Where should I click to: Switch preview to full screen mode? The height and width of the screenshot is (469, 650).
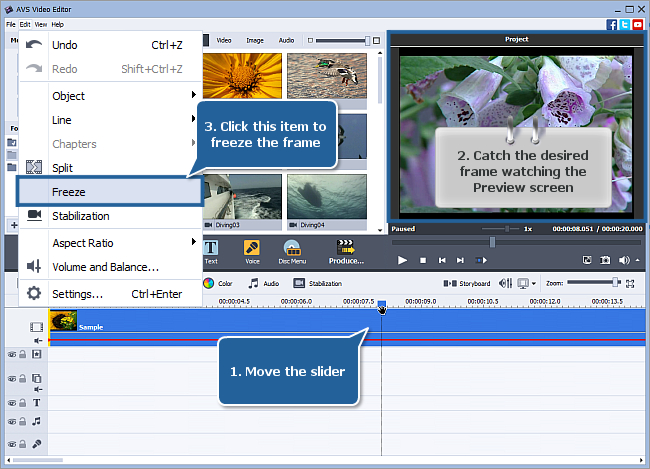[587, 260]
